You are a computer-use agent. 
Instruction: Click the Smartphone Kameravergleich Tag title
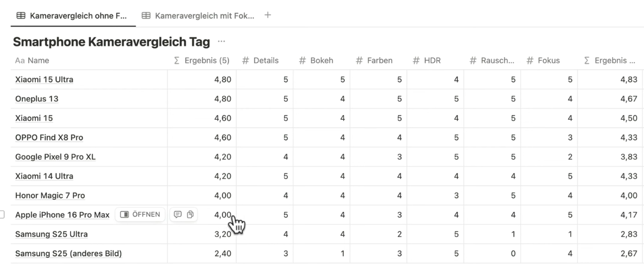pos(111,42)
